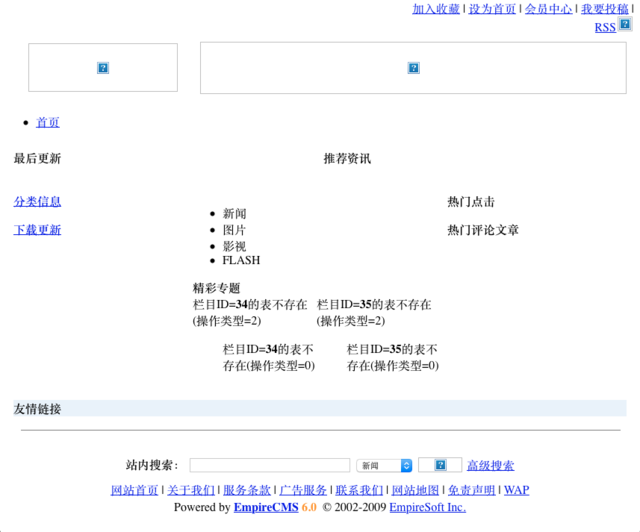640x532 pixels.
Task: Visit the 网站首页 footer link
Action: pos(134,490)
